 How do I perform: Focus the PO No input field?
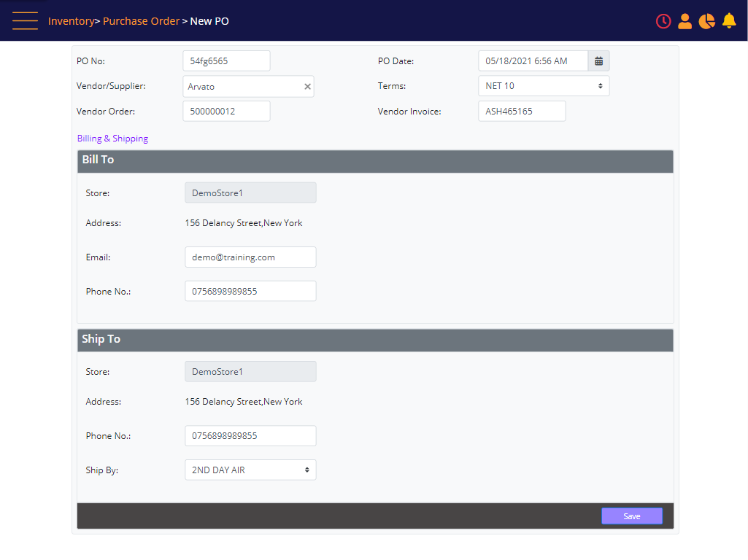point(227,61)
